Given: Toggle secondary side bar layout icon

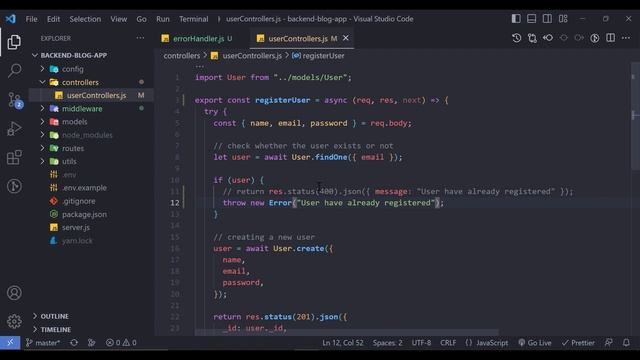Looking at the screenshot, I should [x=547, y=19].
